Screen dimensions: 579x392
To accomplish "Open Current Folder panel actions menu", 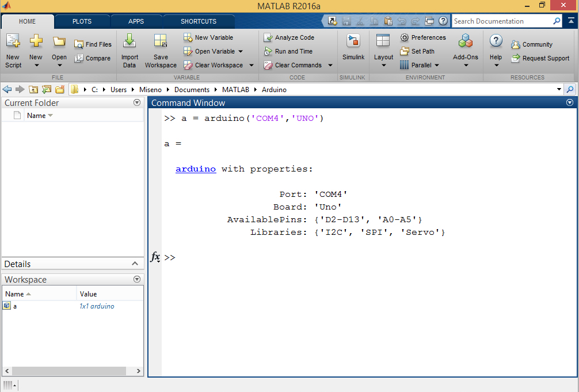I will click(x=137, y=102).
